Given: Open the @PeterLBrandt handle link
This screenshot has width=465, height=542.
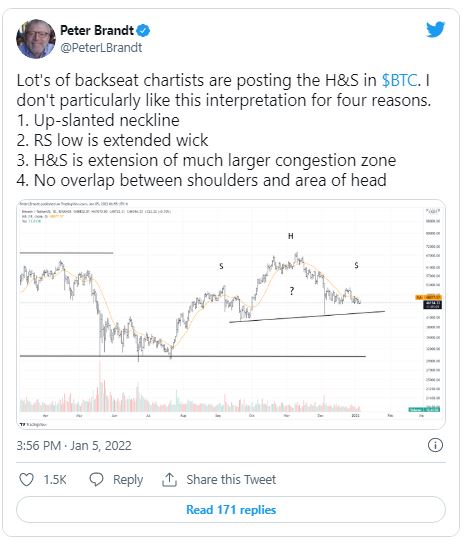Looking at the screenshot, I should (x=101, y=48).
